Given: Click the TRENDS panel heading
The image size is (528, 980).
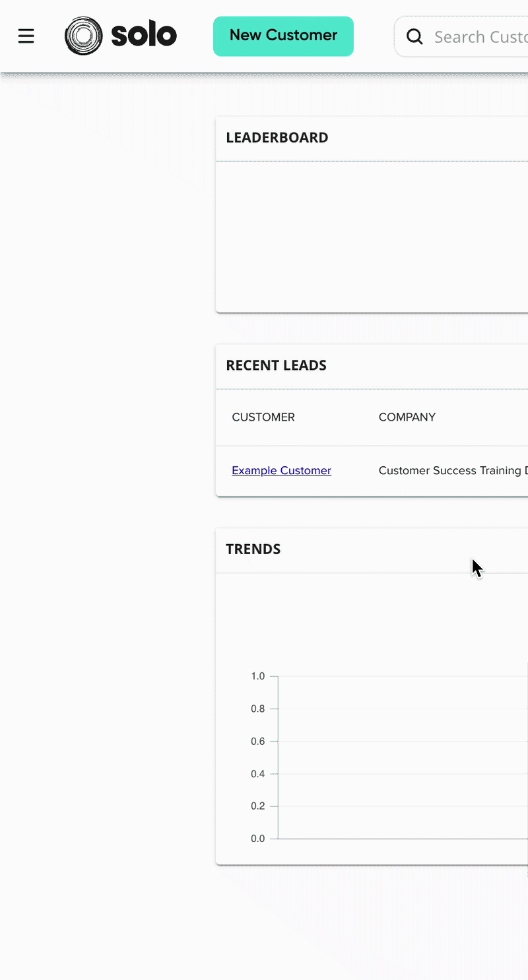Looking at the screenshot, I should (x=253, y=549).
